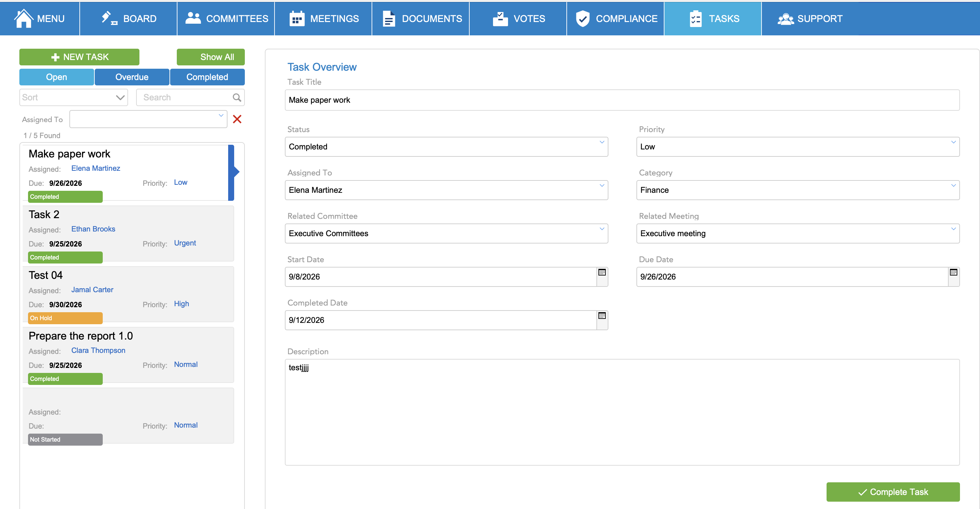Click the Complete Task button label
This screenshot has width=980, height=509.
pyautogui.click(x=899, y=492)
